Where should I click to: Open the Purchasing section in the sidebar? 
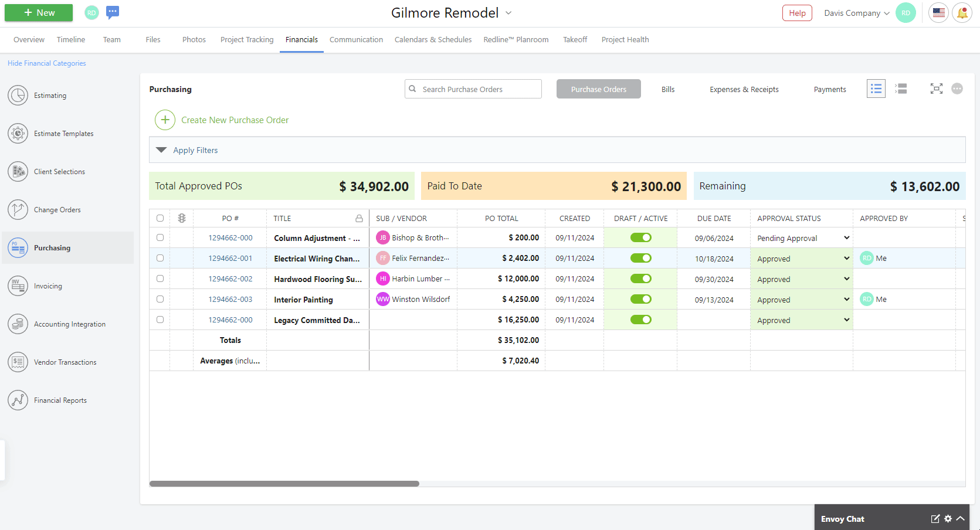click(52, 247)
